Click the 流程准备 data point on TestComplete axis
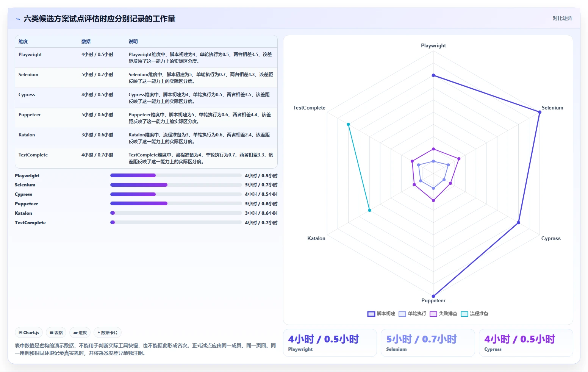588x372 pixels. (349, 124)
